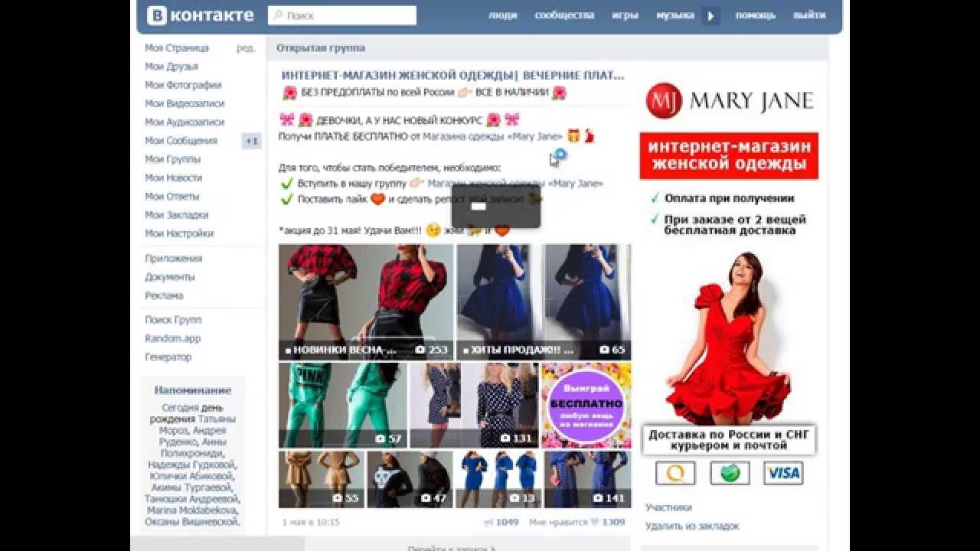Click the +1 messages counter badge

tap(251, 141)
